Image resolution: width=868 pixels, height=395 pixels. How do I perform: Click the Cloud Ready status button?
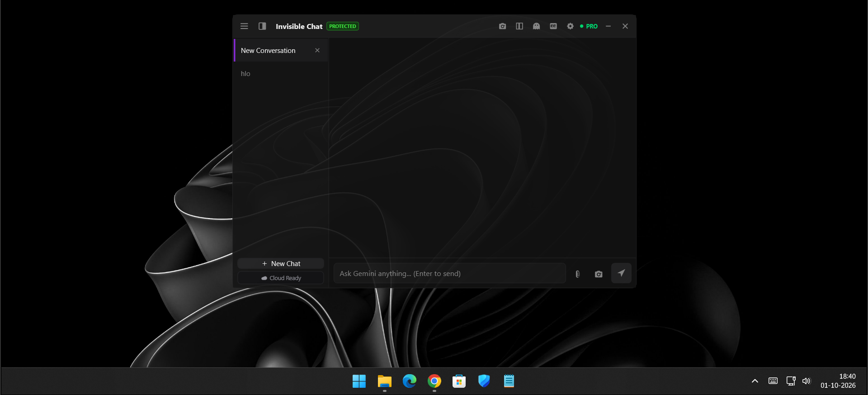click(x=281, y=278)
